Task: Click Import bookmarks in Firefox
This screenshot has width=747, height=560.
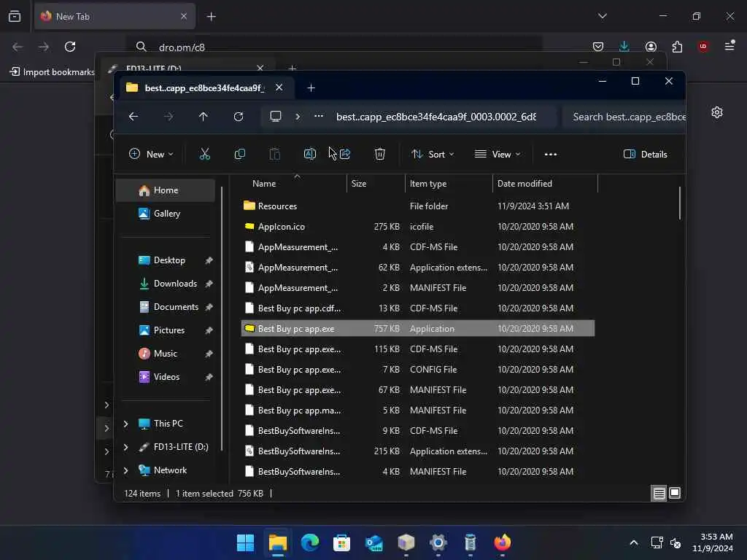Action: coord(52,72)
